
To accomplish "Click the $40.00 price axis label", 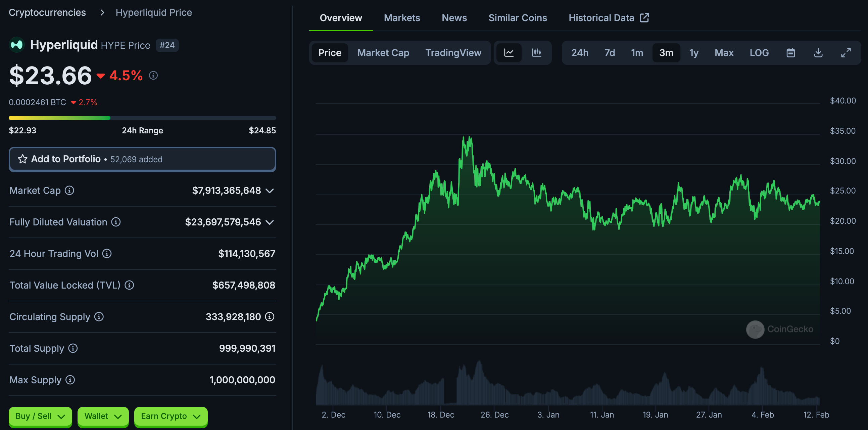I will coord(843,100).
